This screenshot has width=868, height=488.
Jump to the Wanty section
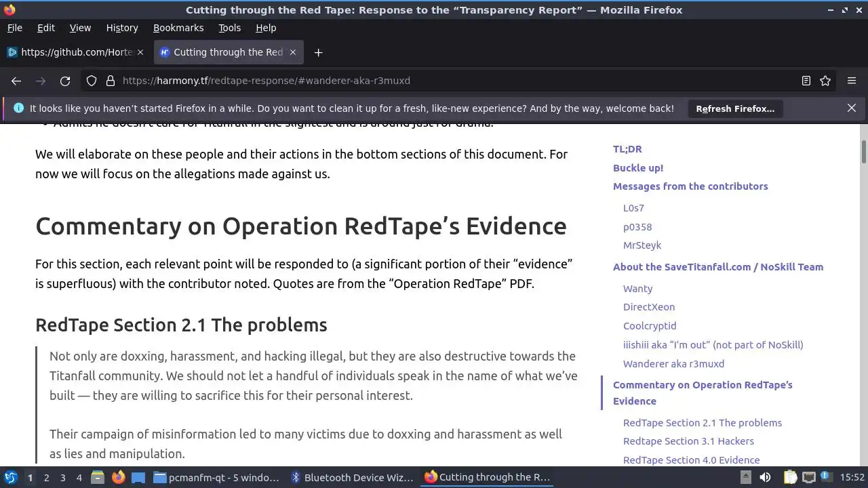point(638,289)
